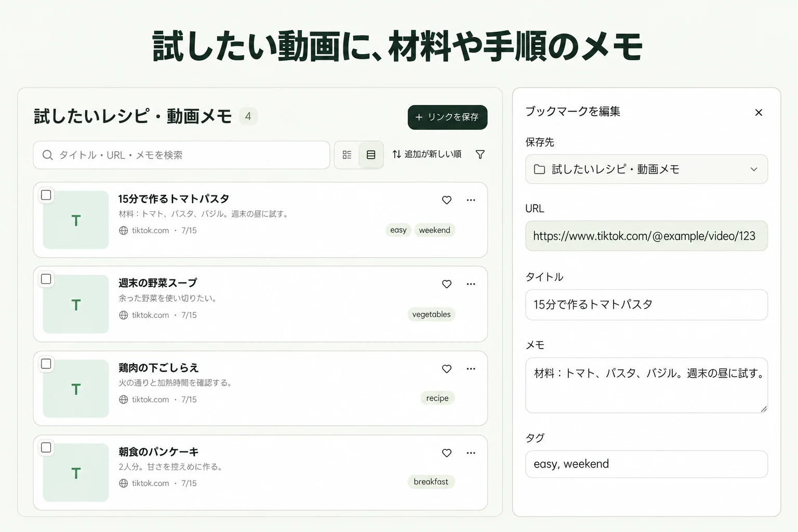Switch to grid view layout
This screenshot has height=532, width=798.
[x=347, y=155]
